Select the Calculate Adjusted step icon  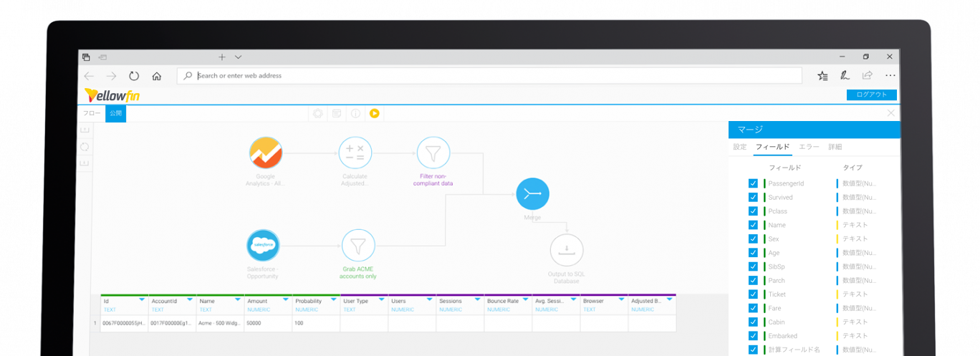point(355,153)
